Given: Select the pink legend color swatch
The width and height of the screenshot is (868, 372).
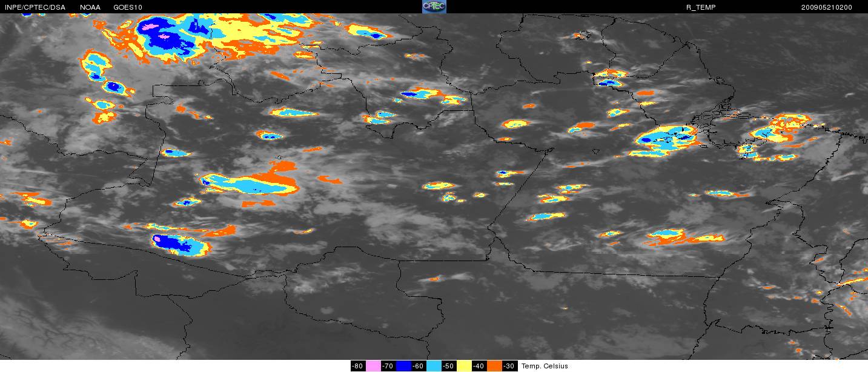Looking at the screenshot, I should 373,366.
